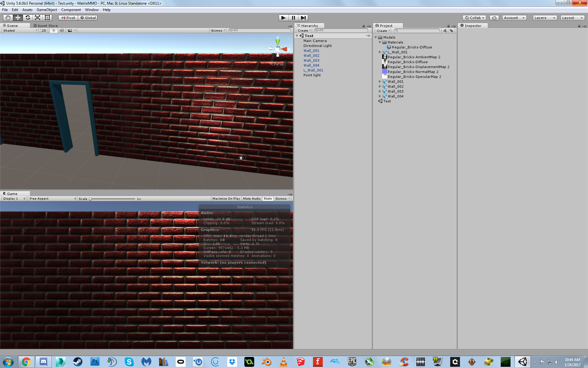Click the Collab button
Viewport: 588px width, 368px height.
tap(475, 18)
